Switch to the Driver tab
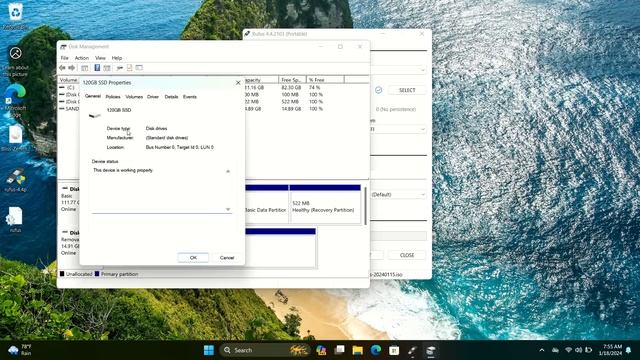 pos(153,97)
